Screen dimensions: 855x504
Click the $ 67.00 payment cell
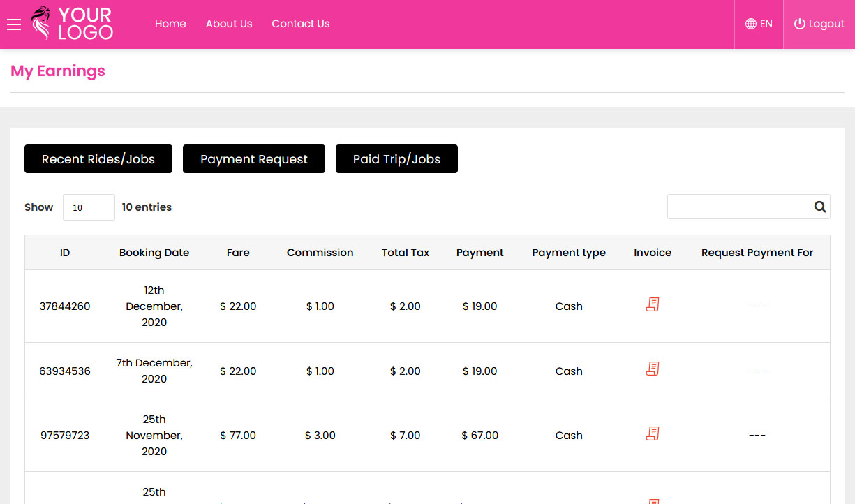click(x=480, y=436)
